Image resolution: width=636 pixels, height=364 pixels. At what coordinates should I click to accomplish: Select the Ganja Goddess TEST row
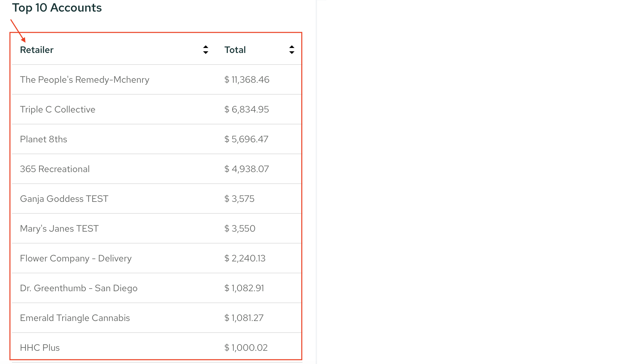tap(64, 199)
